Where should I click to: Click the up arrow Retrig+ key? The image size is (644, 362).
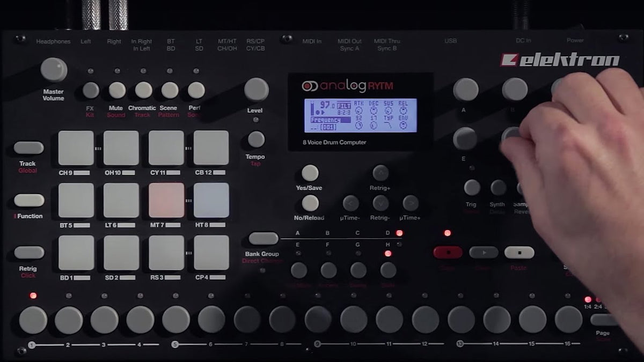pyautogui.click(x=380, y=173)
